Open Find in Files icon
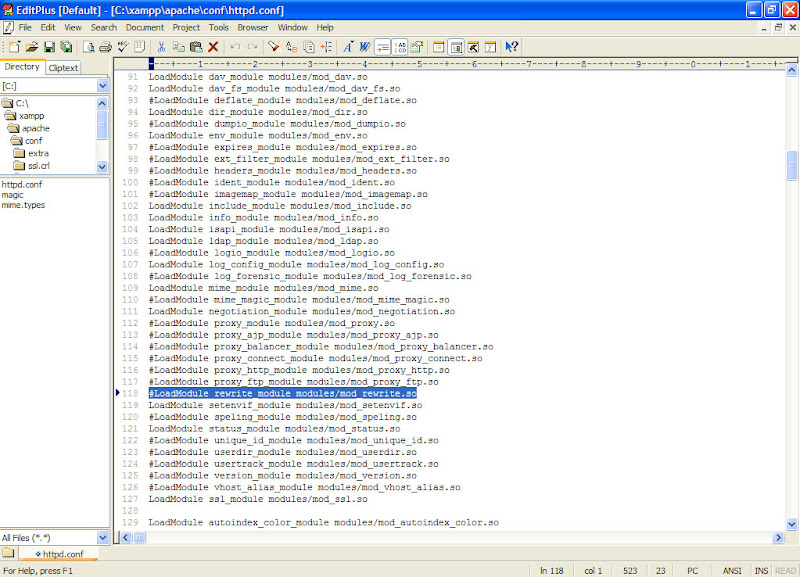The height and width of the screenshot is (577, 800). (x=309, y=47)
